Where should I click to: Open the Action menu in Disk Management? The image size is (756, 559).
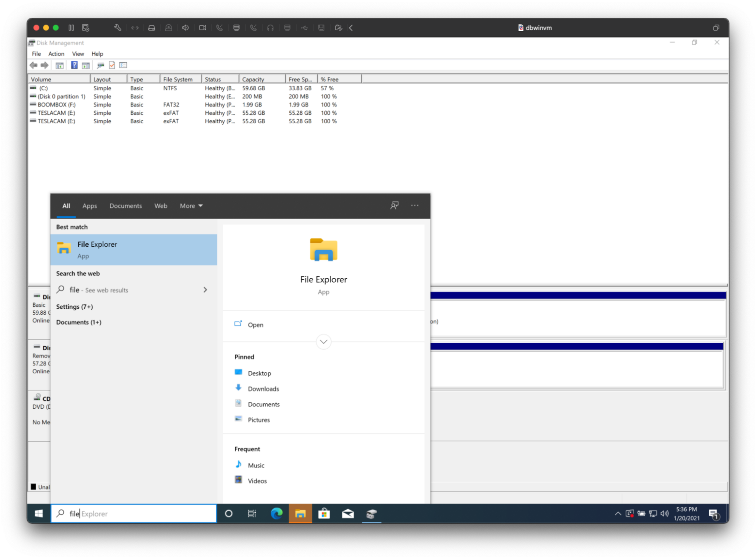click(56, 54)
